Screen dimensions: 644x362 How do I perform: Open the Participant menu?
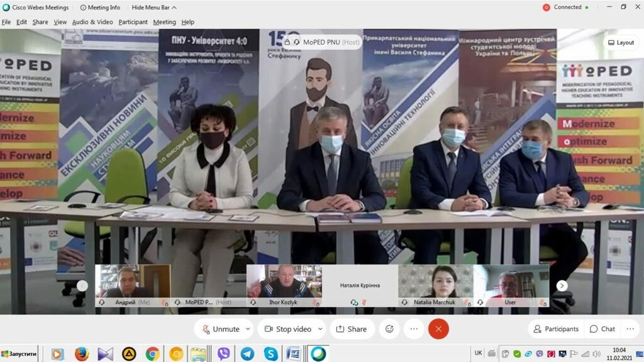(x=133, y=22)
